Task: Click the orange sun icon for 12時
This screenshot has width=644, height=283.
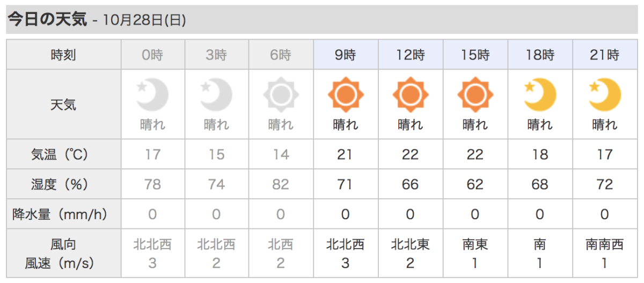Action: pos(411,96)
